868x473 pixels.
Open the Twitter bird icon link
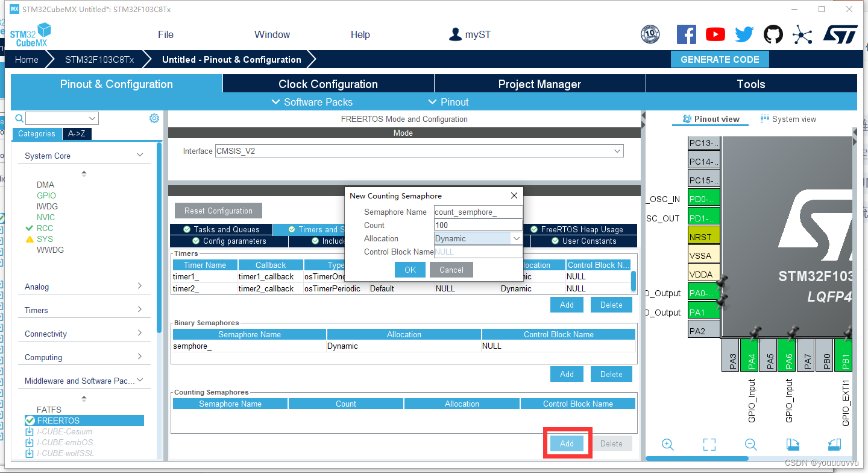tap(744, 34)
